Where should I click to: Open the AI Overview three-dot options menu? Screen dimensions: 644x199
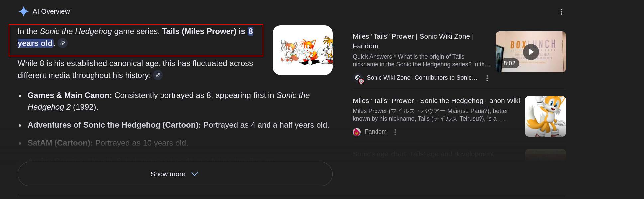561,12
